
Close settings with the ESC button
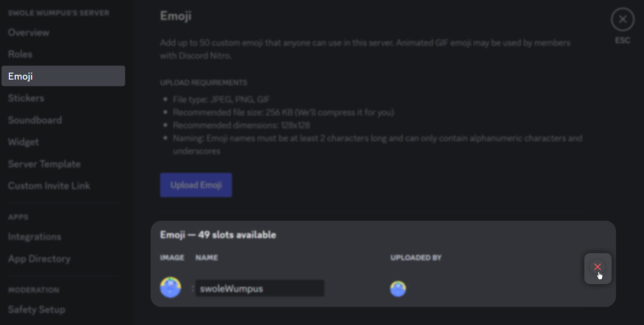[x=622, y=19]
